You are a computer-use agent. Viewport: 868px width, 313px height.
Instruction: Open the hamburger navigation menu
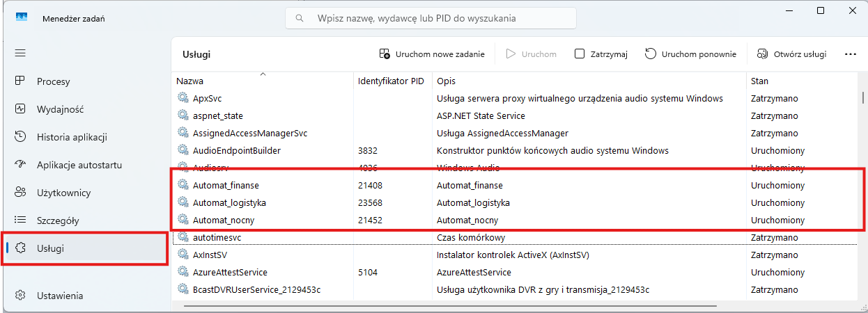click(20, 53)
